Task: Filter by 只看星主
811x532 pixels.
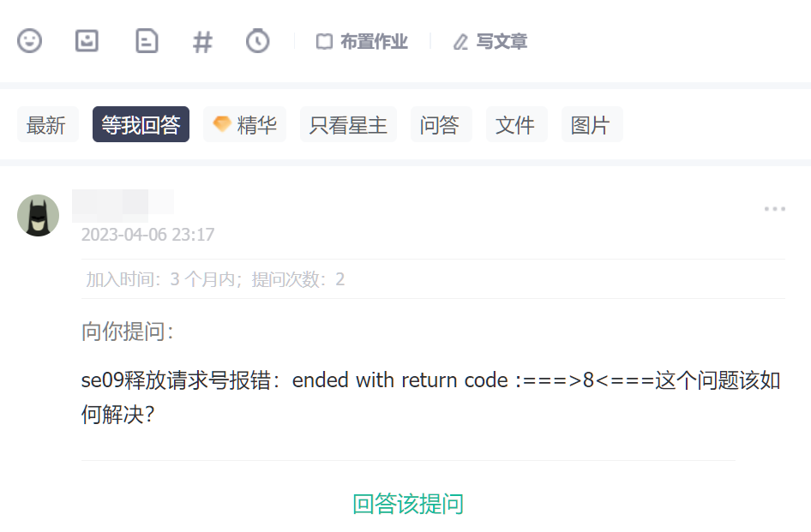Action: [x=348, y=124]
